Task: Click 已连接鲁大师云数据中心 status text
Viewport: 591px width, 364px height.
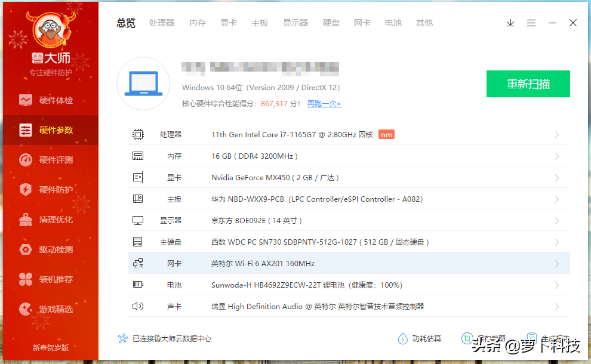Action: click(x=172, y=339)
